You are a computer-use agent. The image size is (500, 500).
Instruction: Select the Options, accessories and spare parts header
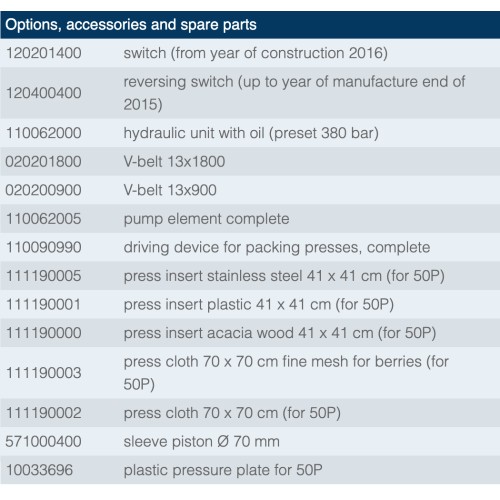[x=250, y=25]
